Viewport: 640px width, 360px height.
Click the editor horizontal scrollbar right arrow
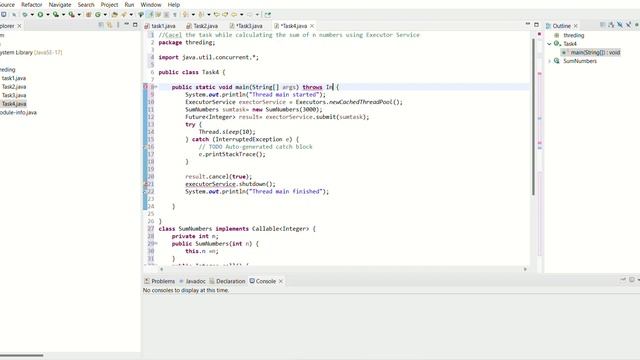(525, 269)
